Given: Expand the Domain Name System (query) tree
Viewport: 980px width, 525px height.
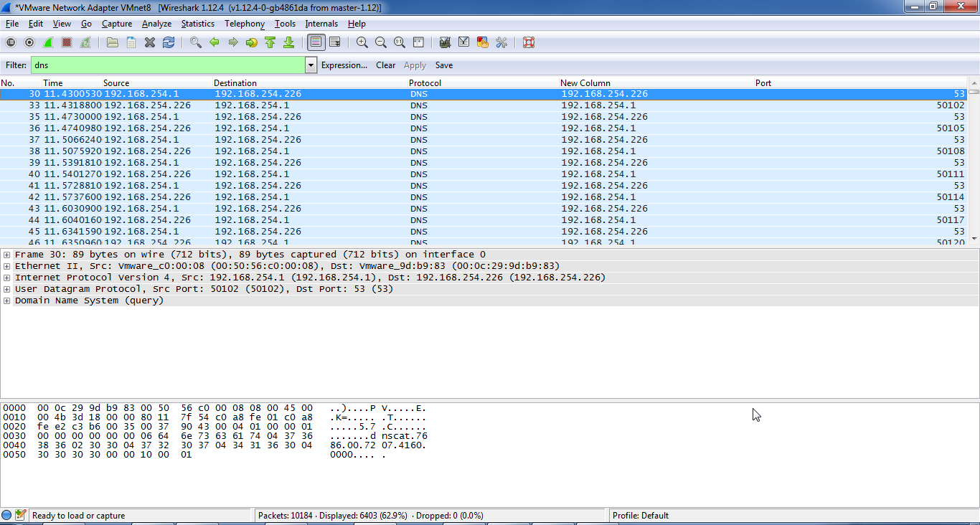Looking at the screenshot, I should coord(7,301).
